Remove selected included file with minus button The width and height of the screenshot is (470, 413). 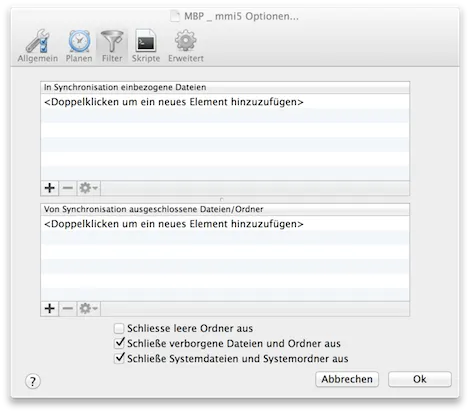68,188
